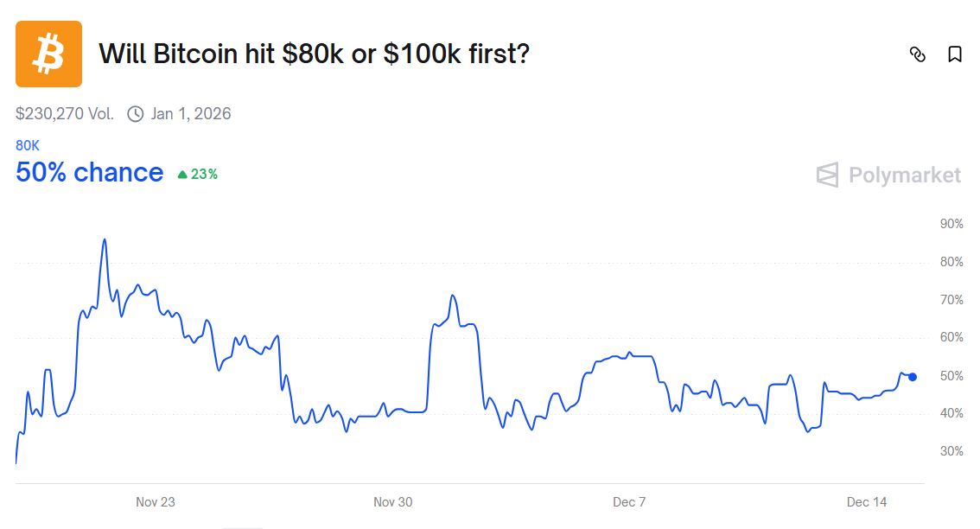
Task: Click the orange Bitcoin logo icon
Action: click(48, 54)
